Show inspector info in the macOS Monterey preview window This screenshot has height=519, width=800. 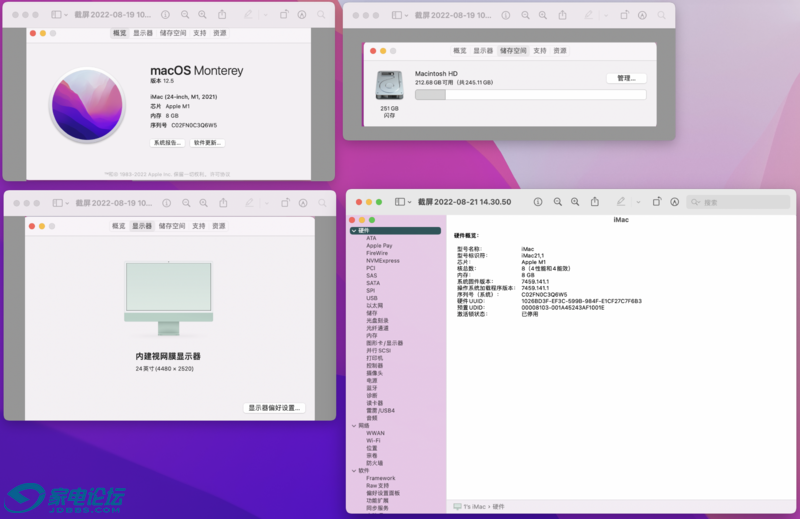tap(165, 15)
